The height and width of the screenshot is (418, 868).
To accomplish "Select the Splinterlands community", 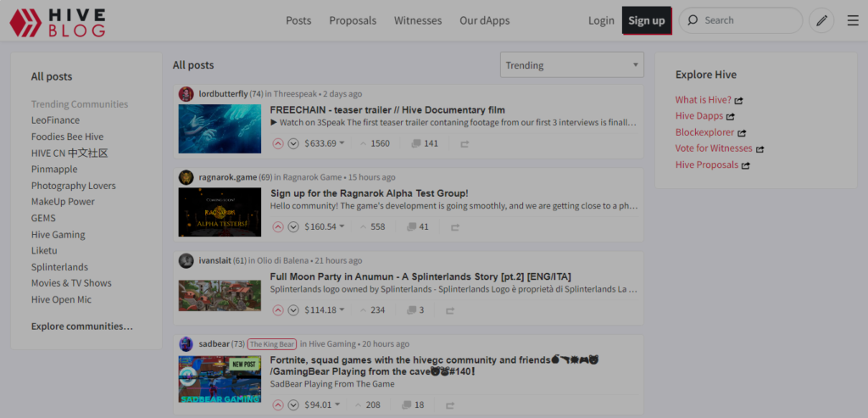I will 59,267.
